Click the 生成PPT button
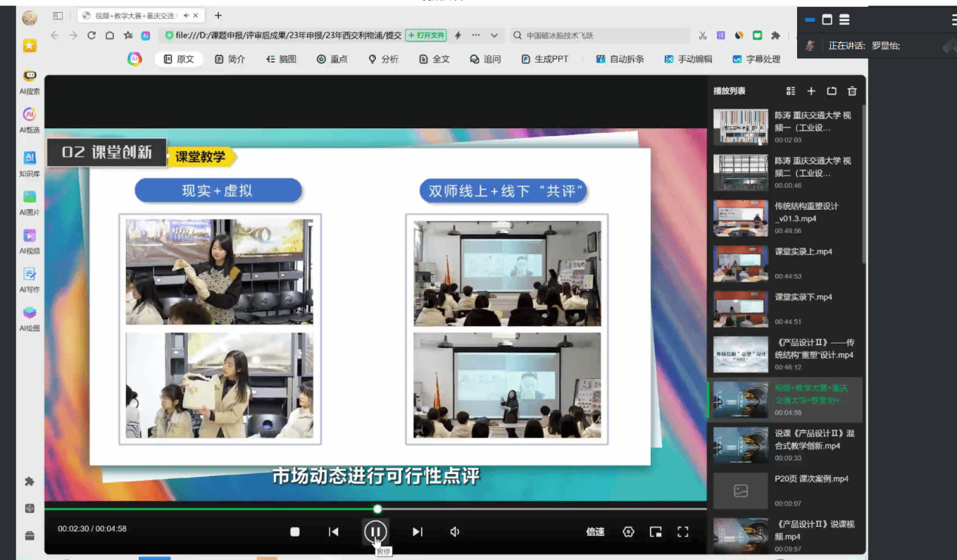The image size is (957, 560). [545, 59]
